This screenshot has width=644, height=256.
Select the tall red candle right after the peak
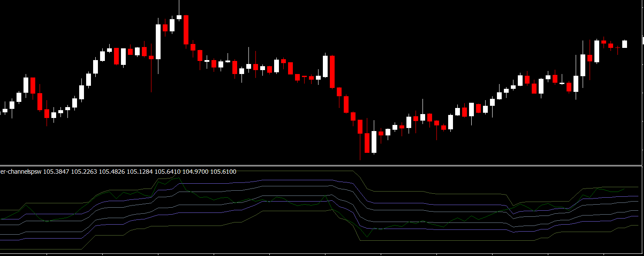[186, 30]
